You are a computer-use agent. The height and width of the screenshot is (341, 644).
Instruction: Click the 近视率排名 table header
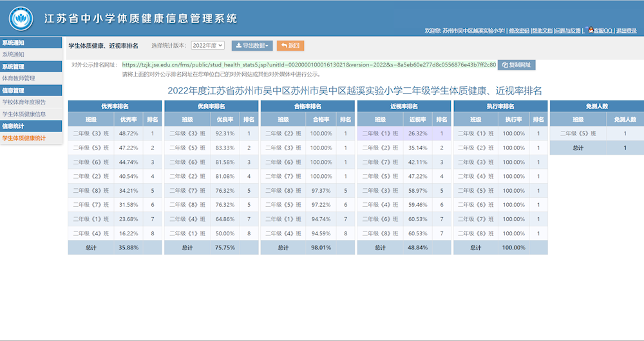[404, 106]
